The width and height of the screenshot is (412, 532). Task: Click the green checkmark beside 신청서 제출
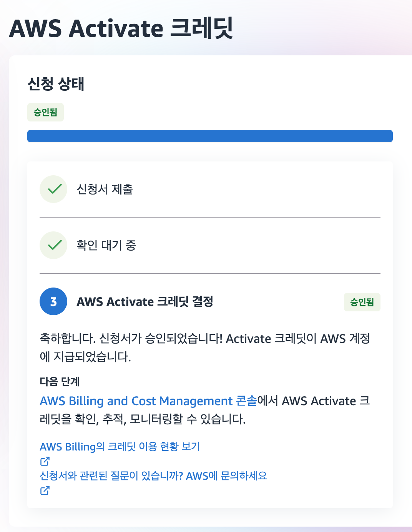[x=54, y=189]
